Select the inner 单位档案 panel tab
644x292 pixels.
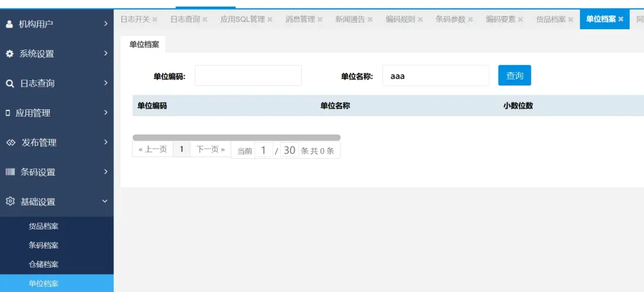point(143,44)
